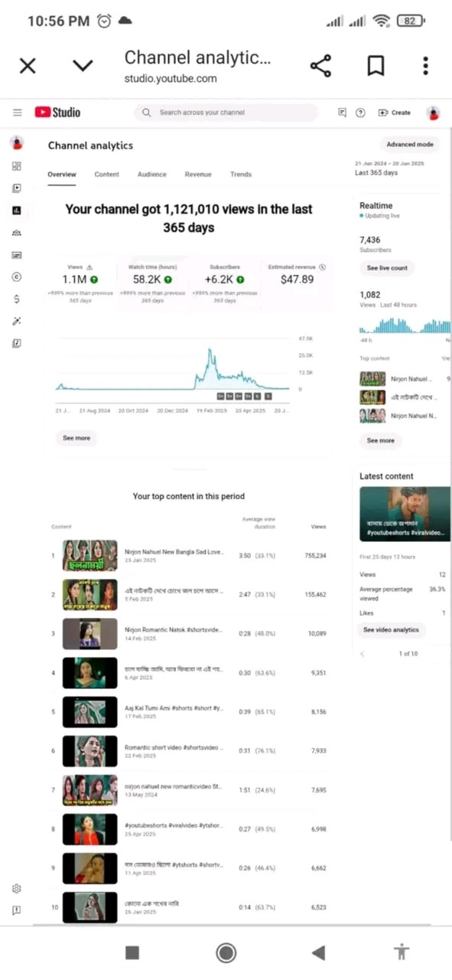The height and width of the screenshot is (980, 452).
Task: Tap the Android recent apps square button
Action: pyautogui.click(x=132, y=952)
